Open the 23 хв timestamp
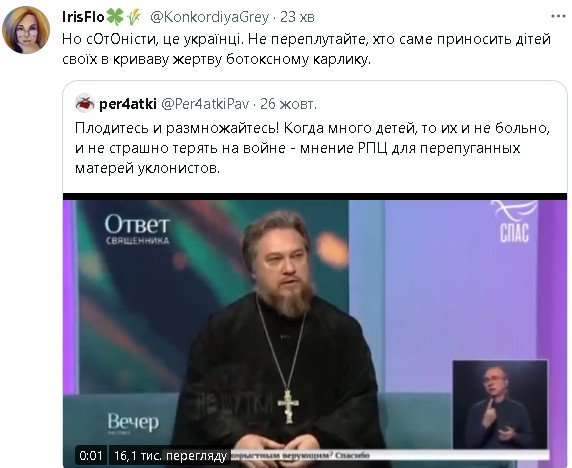 pos(297,17)
